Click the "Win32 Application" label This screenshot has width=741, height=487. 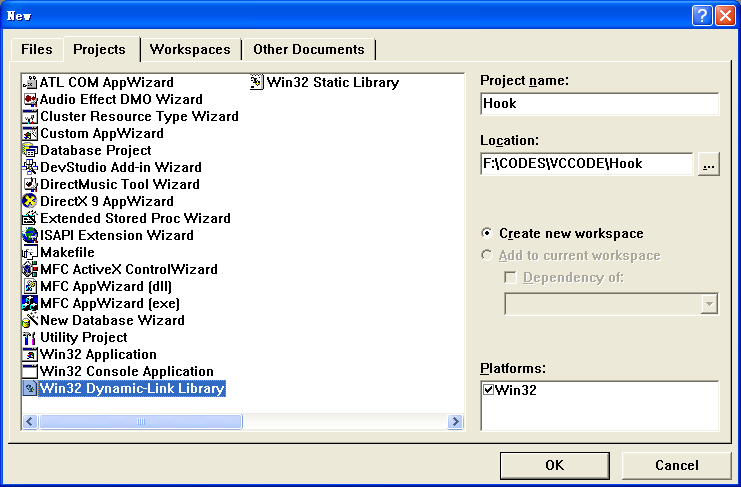[98, 354]
